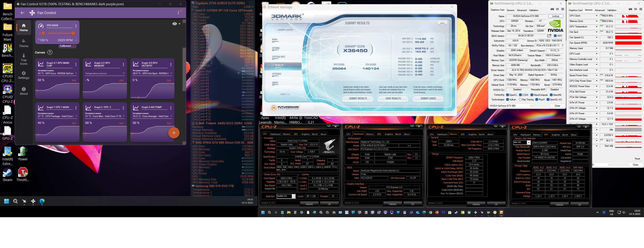Open options menu for Graph 4.1 GPU MAIN CHIP
This screenshot has width=644, height=248.
(76, 64)
